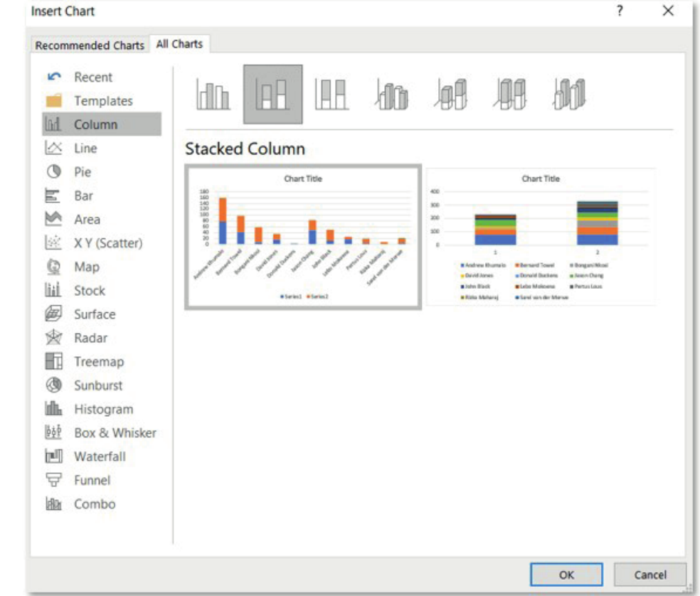
Task: Select the Bar chart category
Action: 102,196
